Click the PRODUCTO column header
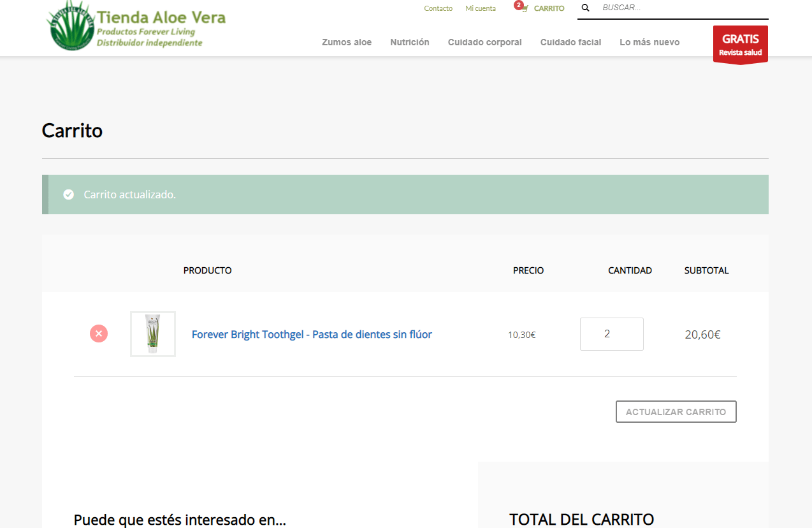The image size is (812, 528). pyautogui.click(x=208, y=270)
